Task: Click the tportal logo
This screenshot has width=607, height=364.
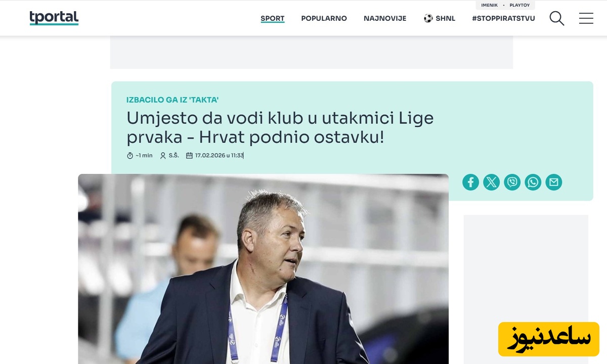Action: click(x=54, y=18)
